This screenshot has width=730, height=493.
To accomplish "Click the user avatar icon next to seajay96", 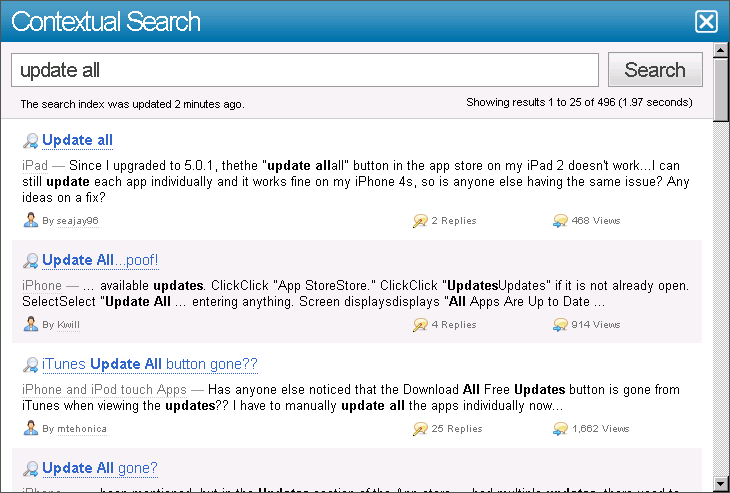I will coord(31,220).
